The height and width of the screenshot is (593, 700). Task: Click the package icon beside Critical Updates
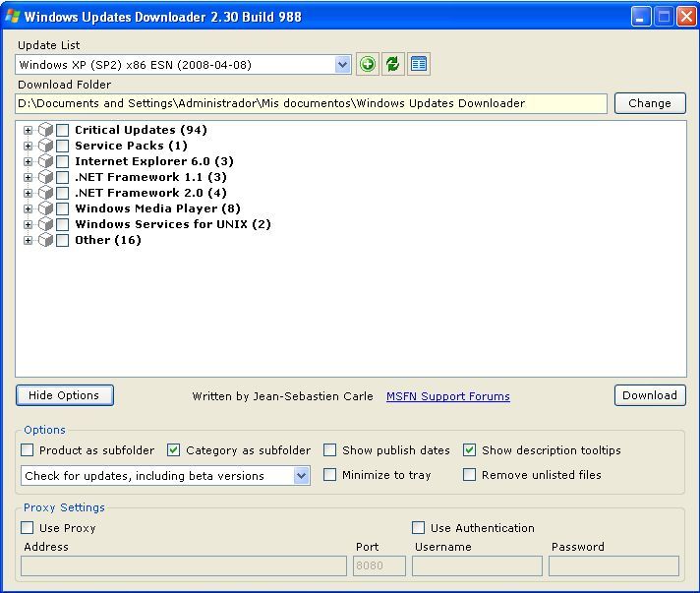[x=45, y=130]
